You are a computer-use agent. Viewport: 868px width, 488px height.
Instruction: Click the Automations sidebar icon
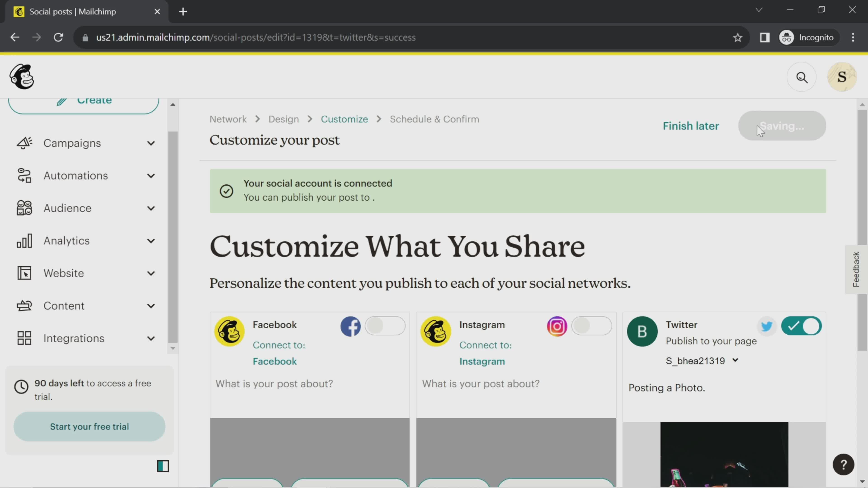[24, 175]
